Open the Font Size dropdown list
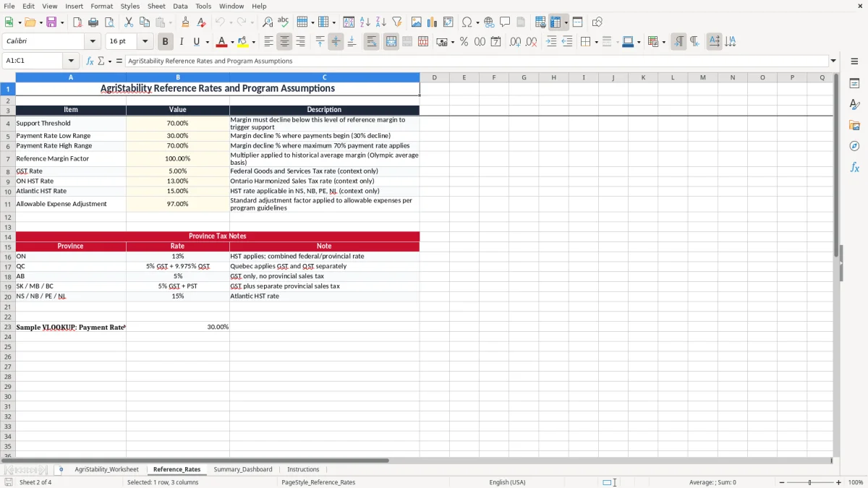The height and width of the screenshot is (488, 868). (145, 42)
